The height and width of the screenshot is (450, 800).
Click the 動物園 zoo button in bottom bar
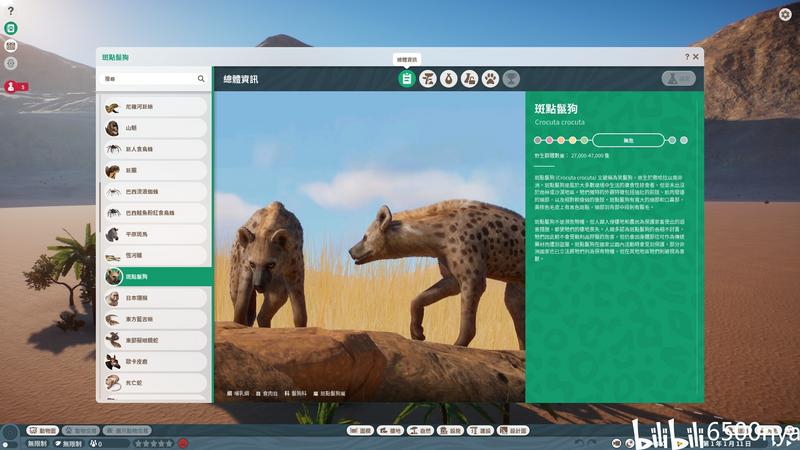point(43,431)
